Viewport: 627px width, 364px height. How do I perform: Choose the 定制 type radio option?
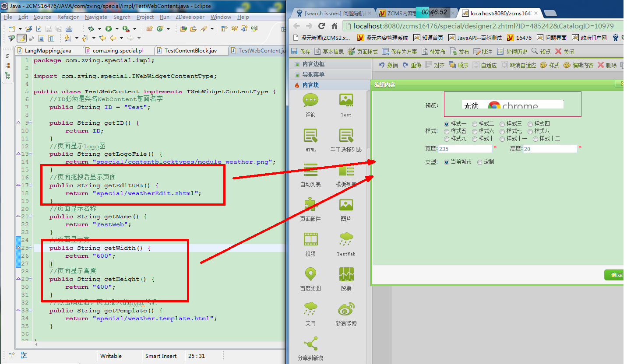479,162
